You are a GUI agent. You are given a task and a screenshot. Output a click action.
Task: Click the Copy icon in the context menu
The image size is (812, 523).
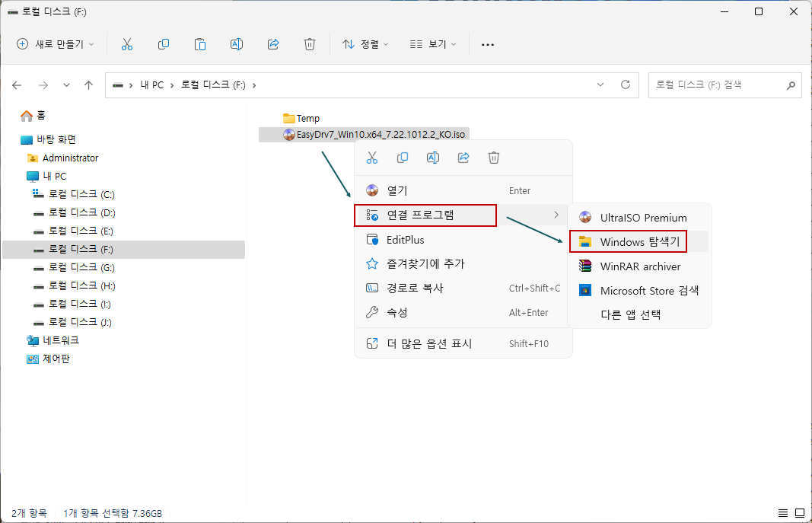pos(403,158)
